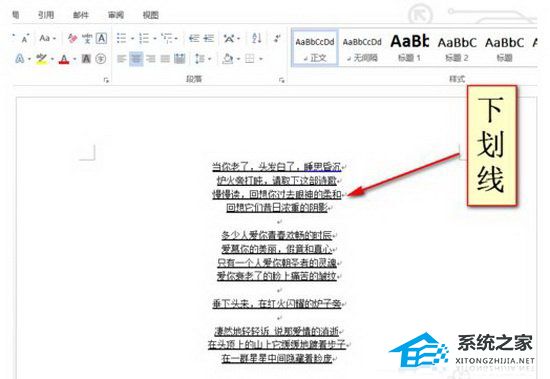Apply the yellow text highlight color
This screenshot has height=379, width=550.
(x=42, y=59)
